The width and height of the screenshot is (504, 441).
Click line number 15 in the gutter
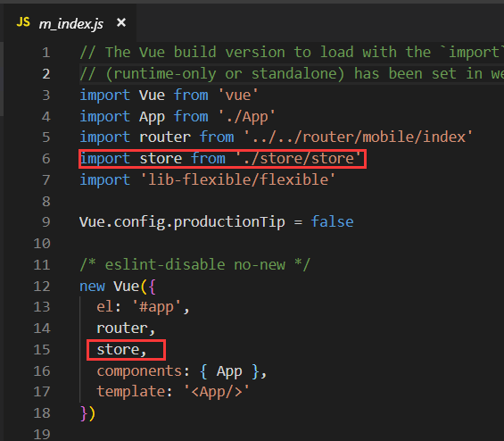tap(42, 350)
